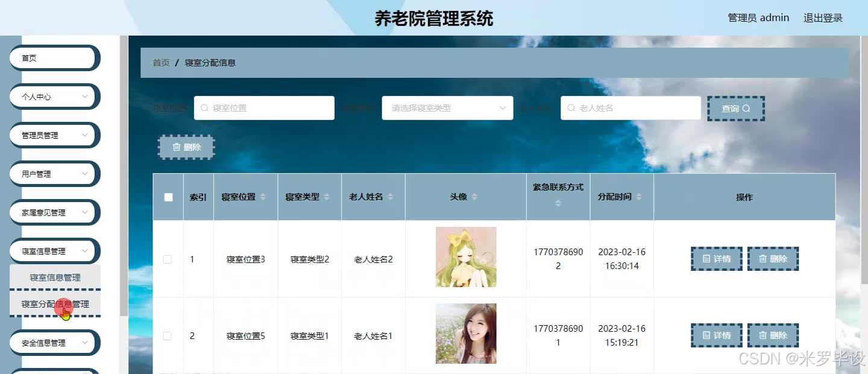Click the 寝室位置5 cell
This screenshot has height=374, width=868.
pyautogui.click(x=246, y=336)
